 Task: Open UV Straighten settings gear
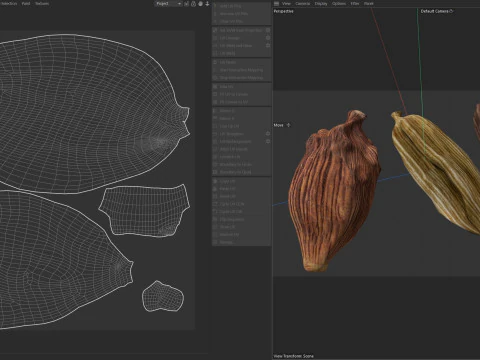click(268, 134)
